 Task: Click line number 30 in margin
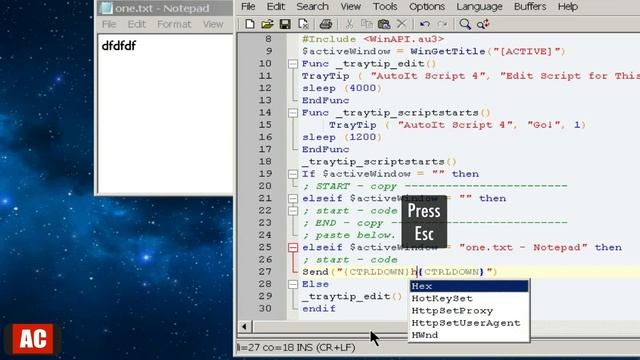pos(265,309)
